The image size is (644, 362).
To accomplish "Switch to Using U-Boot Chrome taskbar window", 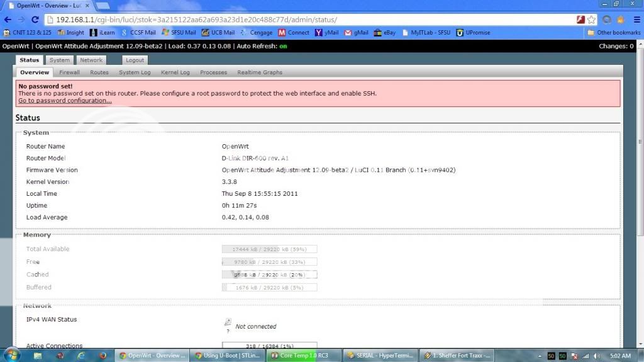I will 228,356.
